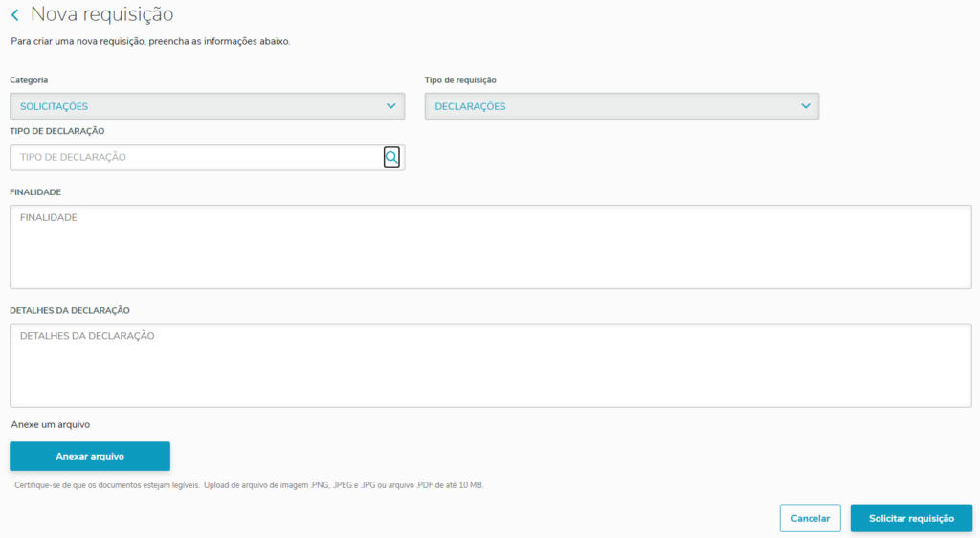Viewport: 980px width, 538px height.
Task: Expand Categoria dropdown via its chevron arrow
Action: point(390,106)
